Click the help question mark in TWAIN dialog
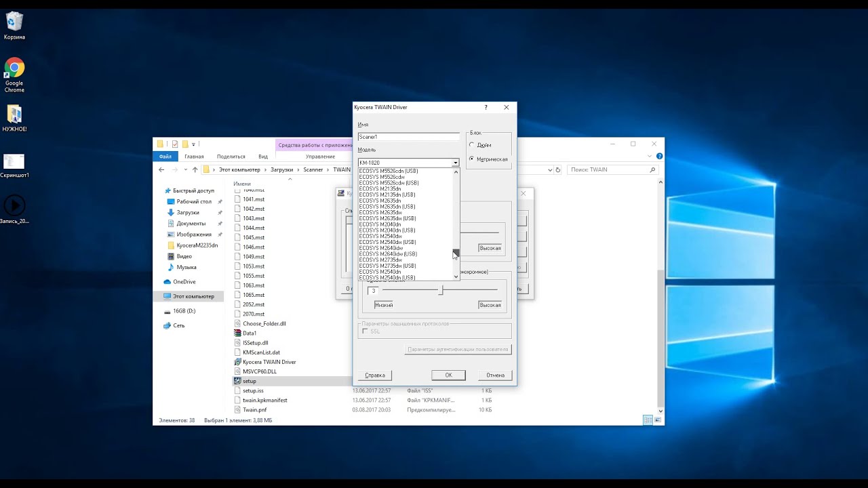This screenshot has width=868, height=488. click(x=486, y=107)
